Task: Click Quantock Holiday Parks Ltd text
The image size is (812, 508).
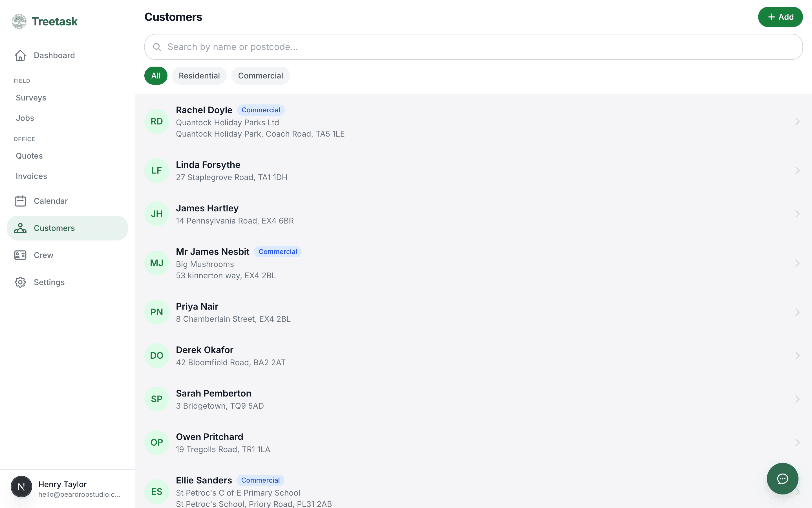Action: [x=228, y=123]
